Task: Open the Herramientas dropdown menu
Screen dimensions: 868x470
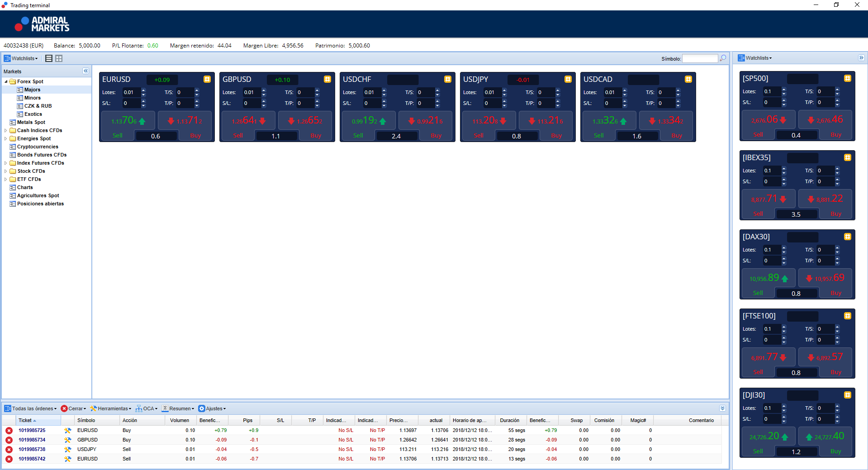Action: coord(111,408)
